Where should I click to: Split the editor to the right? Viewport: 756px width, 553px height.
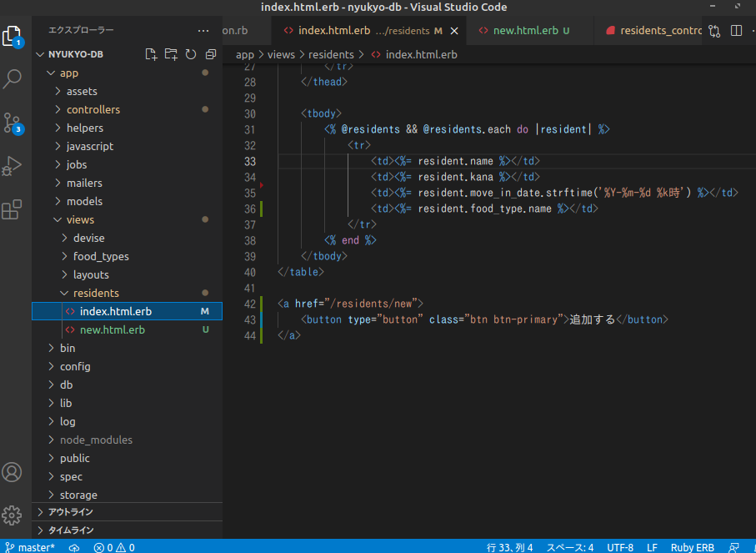[x=736, y=31]
